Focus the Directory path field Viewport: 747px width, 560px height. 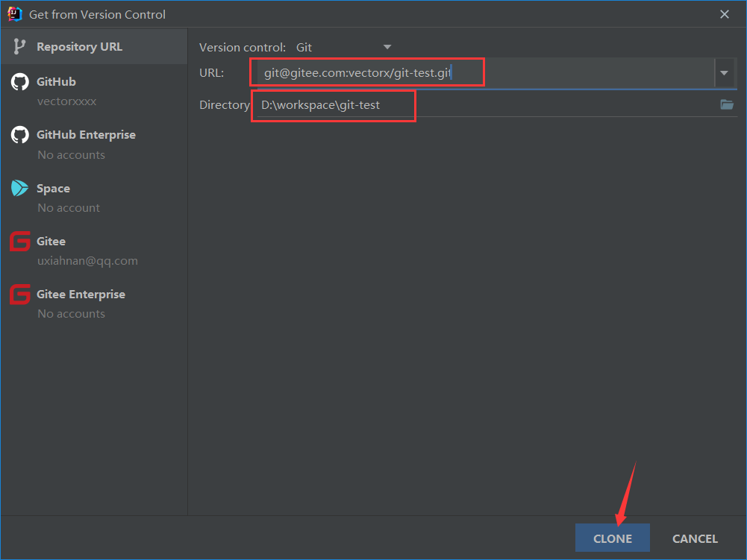[x=487, y=104]
